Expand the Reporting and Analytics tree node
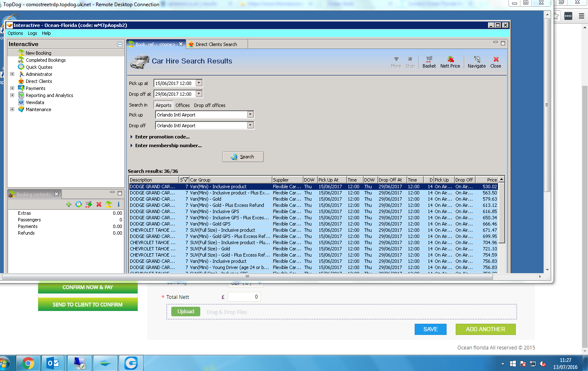 (12, 95)
